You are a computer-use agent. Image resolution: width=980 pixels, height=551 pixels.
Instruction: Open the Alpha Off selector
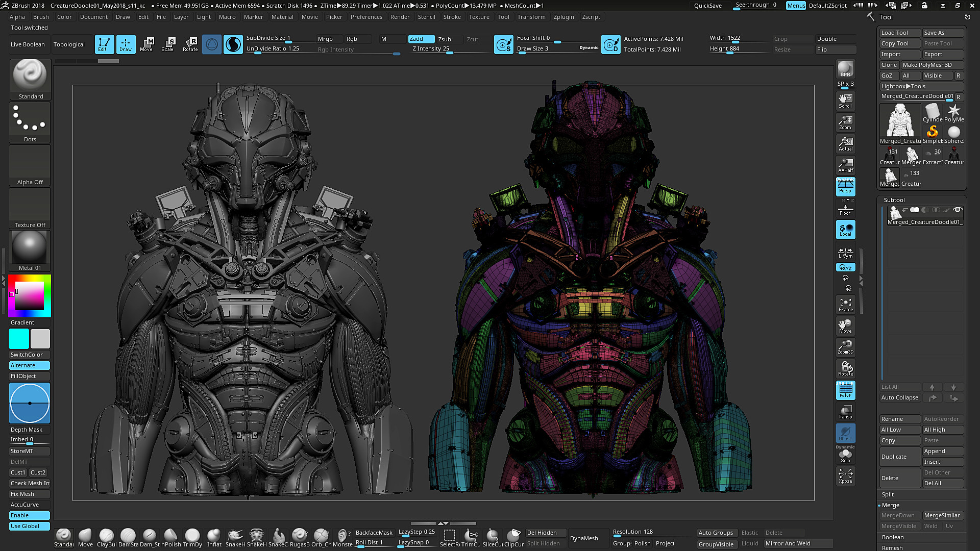tap(30, 165)
